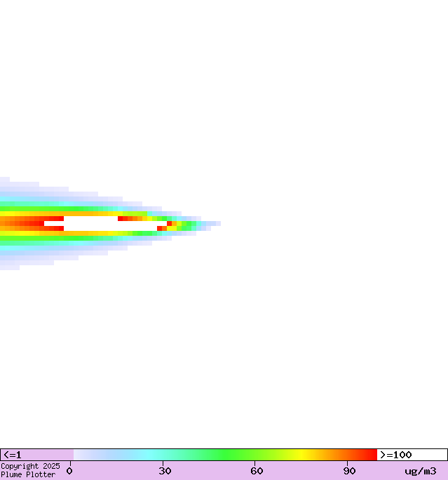
Task: Click the blue tip at plume's right end
Action: (x=217, y=223)
